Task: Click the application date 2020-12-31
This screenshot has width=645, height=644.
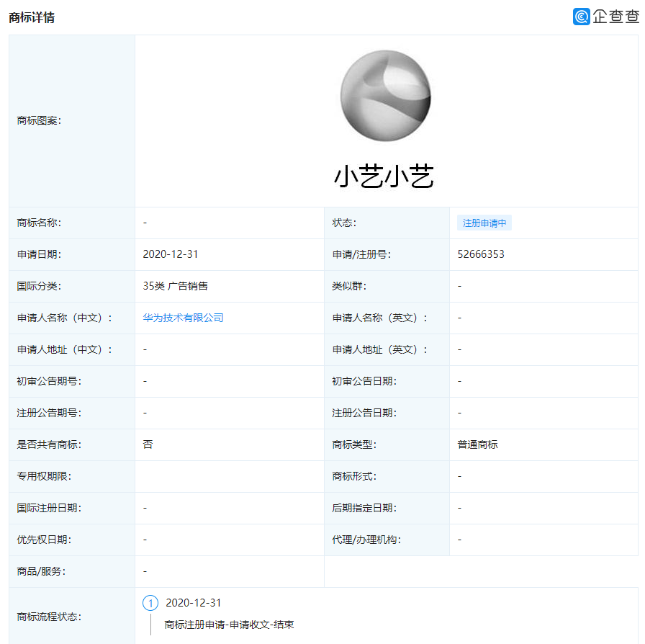Action: 170,254
